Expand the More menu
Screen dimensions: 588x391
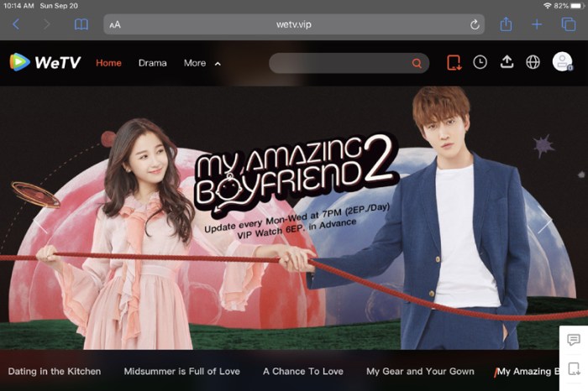[x=202, y=63]
